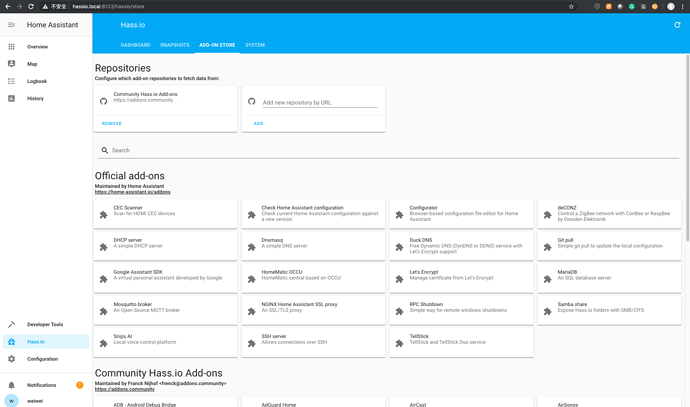Open the Overview grid icon in sidebar

(x=11, y=47)
